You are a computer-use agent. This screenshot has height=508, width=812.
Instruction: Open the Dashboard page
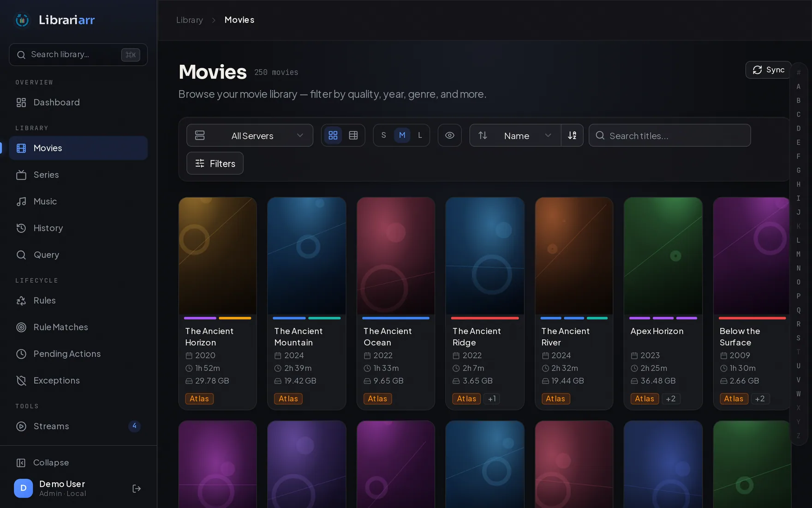(78, 102)
